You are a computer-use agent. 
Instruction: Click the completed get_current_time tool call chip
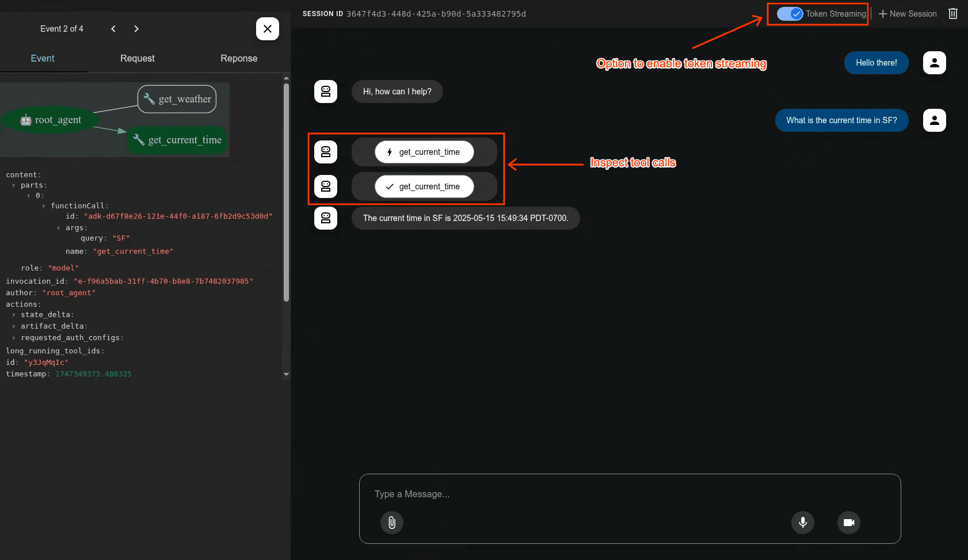pos(424,186)
